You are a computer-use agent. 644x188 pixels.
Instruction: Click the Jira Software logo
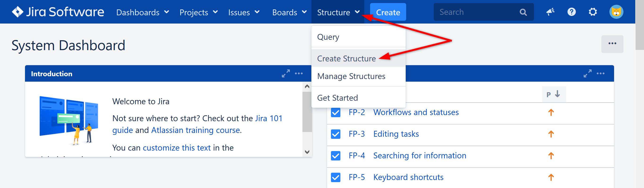coord(58,12)
